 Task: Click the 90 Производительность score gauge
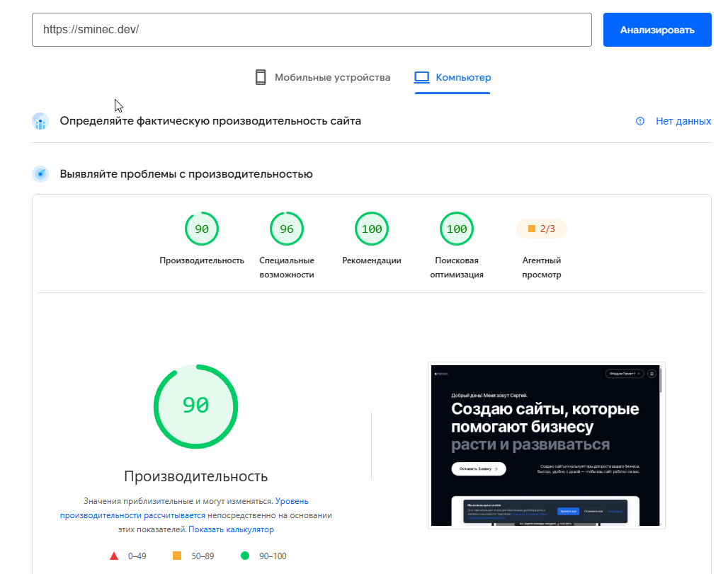(x=202, y=229)
